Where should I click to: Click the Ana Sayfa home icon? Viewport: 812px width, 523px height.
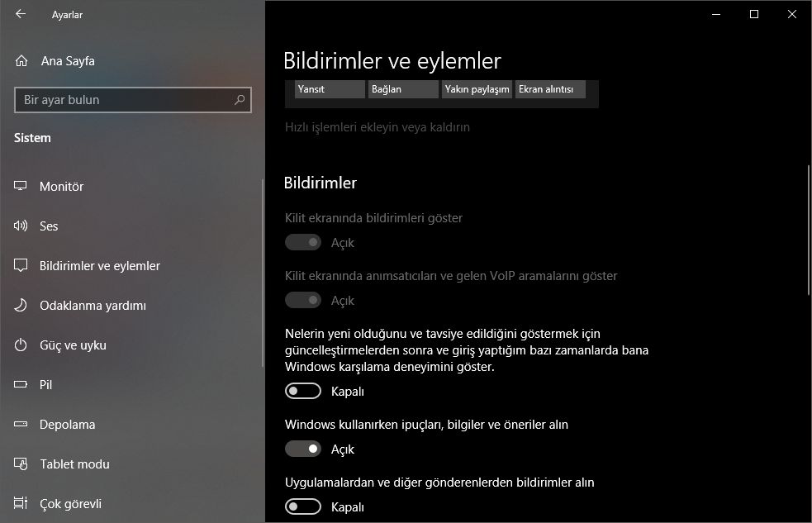[21, 61]
